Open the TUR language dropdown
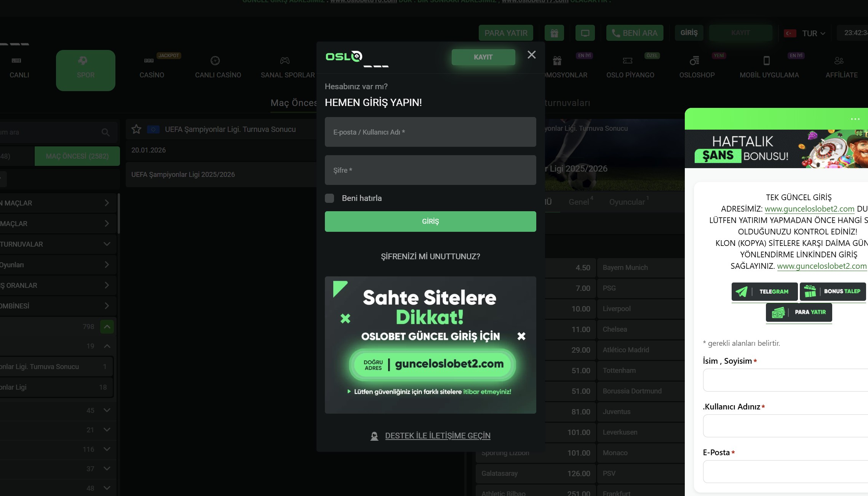 (813, 34)
